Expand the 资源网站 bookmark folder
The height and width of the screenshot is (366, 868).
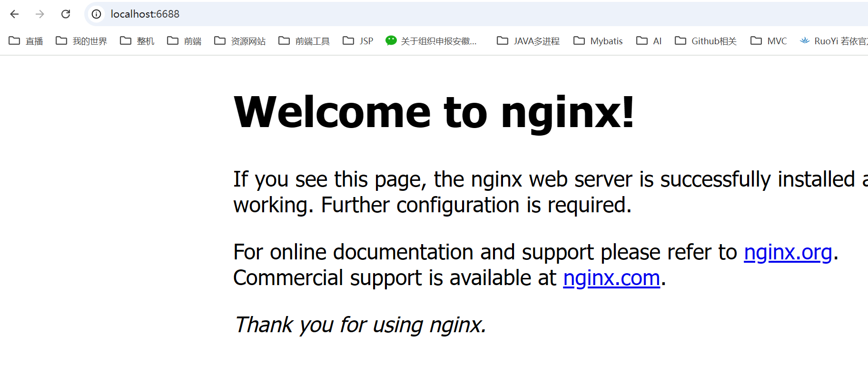(240, 41)
